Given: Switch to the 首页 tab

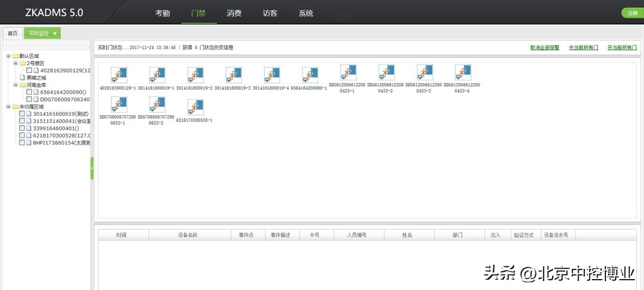Looking at the screenshot, I should (12, 33).
